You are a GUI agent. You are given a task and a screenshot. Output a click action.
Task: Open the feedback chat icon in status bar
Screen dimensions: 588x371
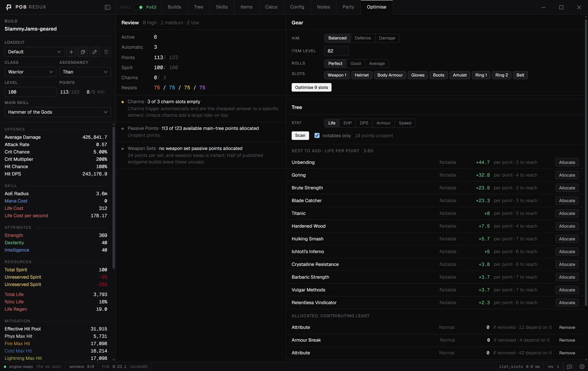569,367
